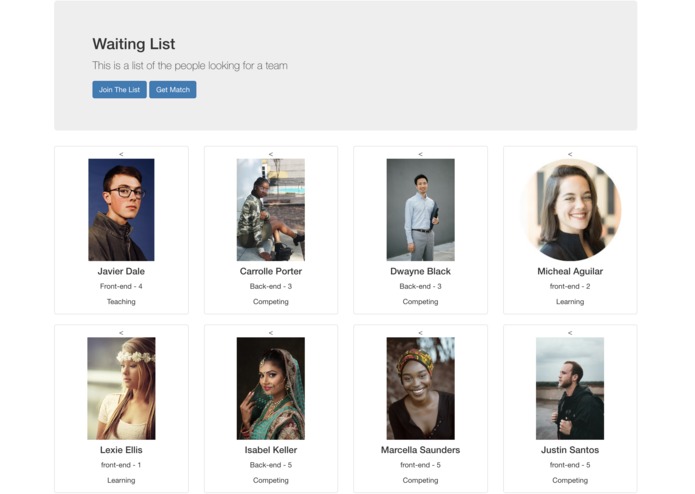Viewport: 695px width, 494px height.
Task: Click 'front-end - 1' under Lexie Ellis
Action: point(121,465)
